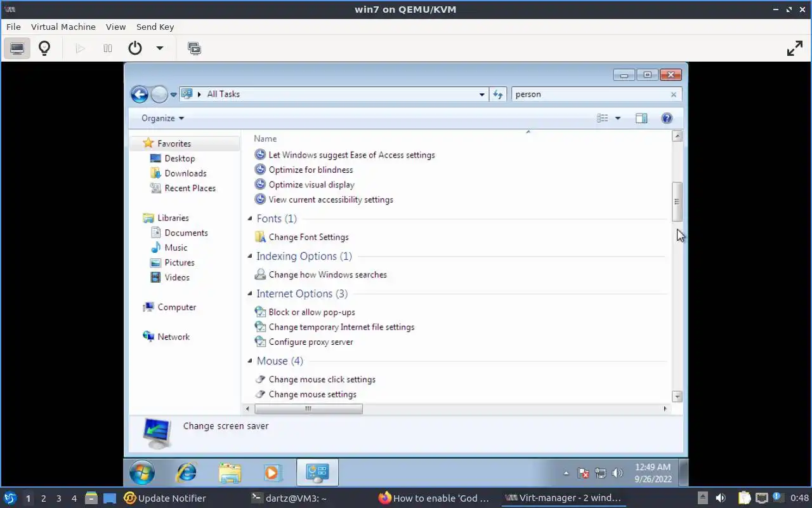Clear the search box text
The image size is (812, 508).
tap(674, 95)
